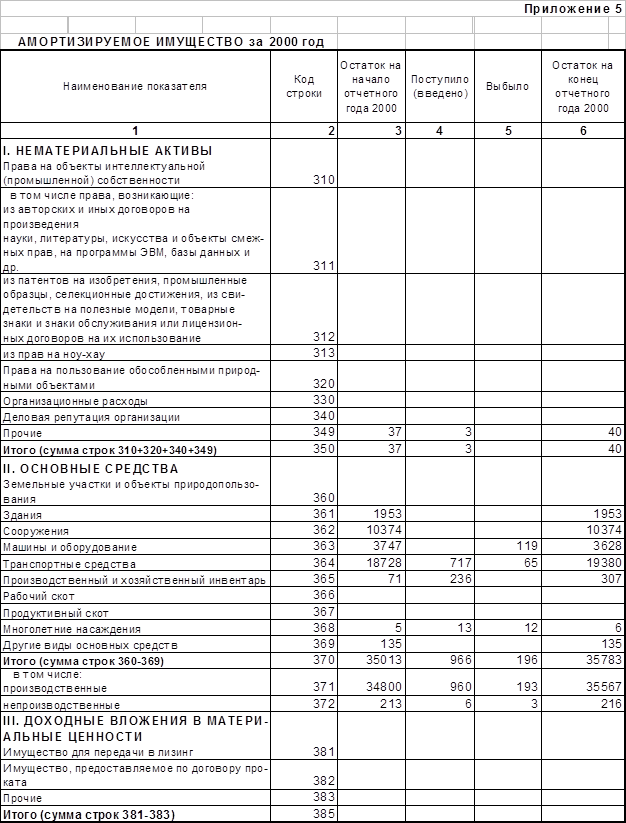Viewport: 626px width, 823px height.
Task: Select the row 'из прав на ноу-хау'
Action: [54, 355]
